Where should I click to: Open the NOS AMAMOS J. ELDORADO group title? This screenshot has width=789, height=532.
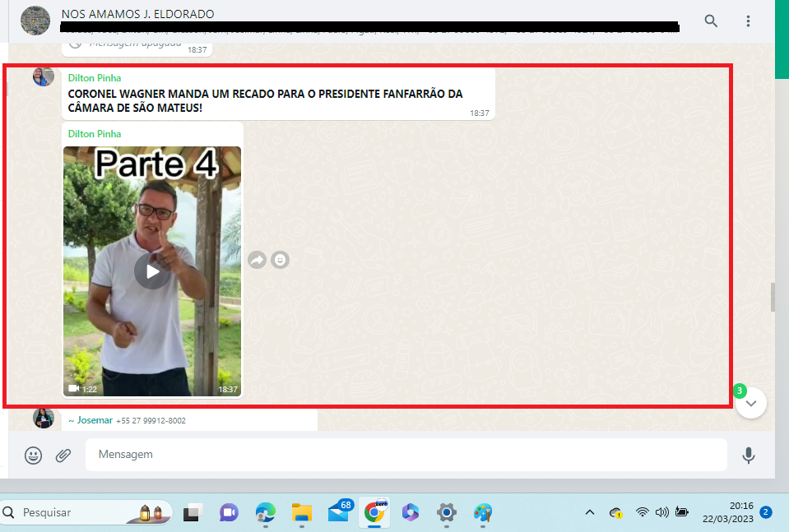(138, 14)
